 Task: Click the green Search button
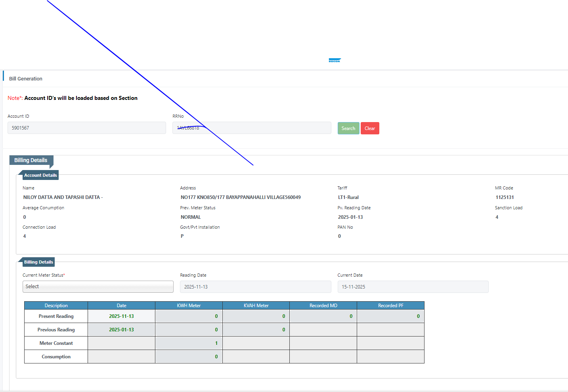pyautogui.click(x=348, y=128)
